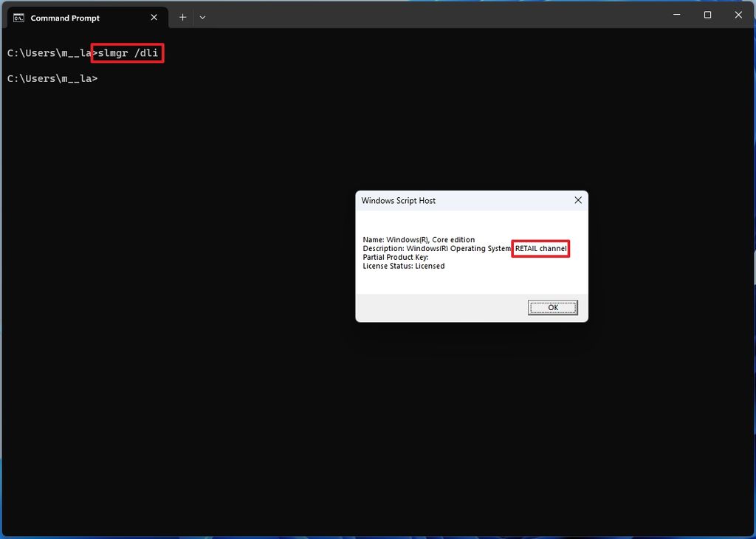Click the highlighted slmgr /dli command text
This screenshot has width=756, height=539.
pos(128,53)
